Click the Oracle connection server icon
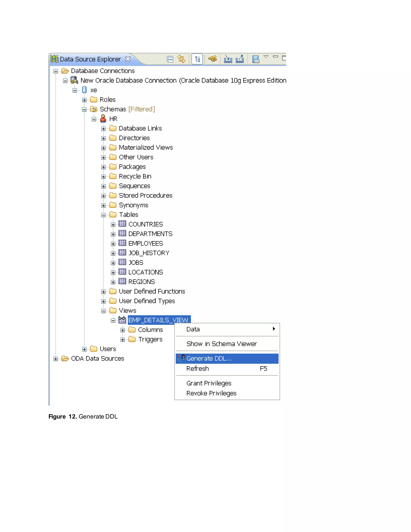This screenshot has width=411, height=532. [74, 80]
